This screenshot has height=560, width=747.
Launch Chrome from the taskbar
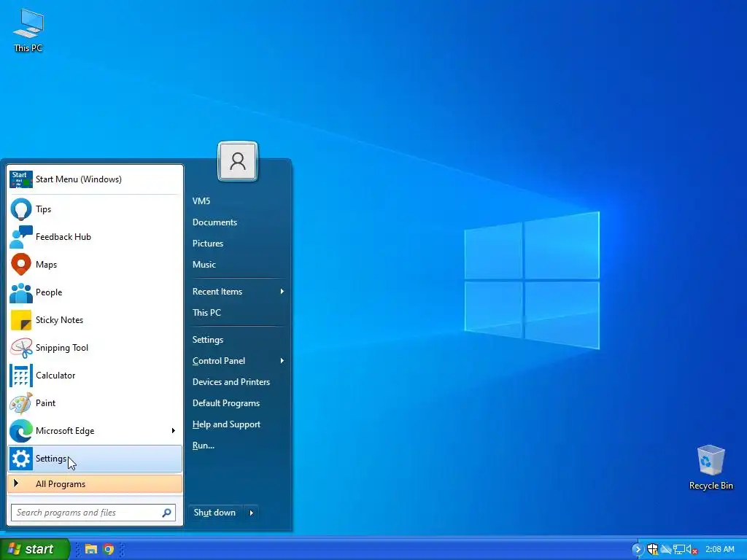pyautogui.click(x=109, y=549)
